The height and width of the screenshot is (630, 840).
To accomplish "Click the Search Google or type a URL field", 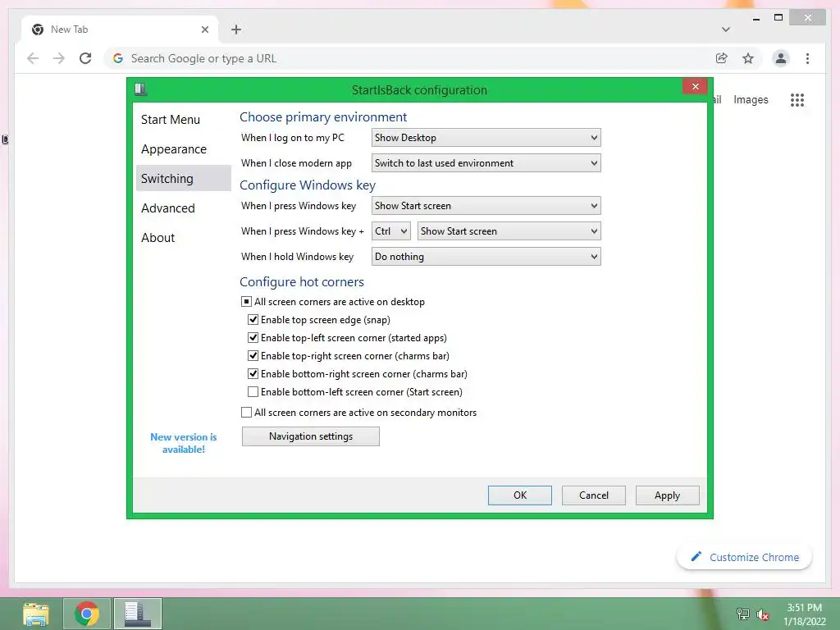I will pyautogui.click(x=410, y=58).
